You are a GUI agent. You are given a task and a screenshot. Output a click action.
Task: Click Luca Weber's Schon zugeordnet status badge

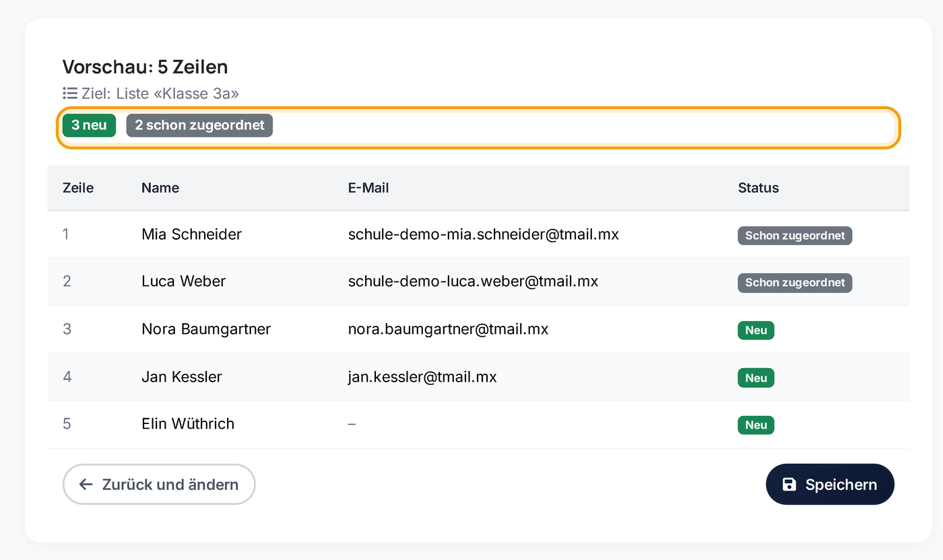click(795, 283)
